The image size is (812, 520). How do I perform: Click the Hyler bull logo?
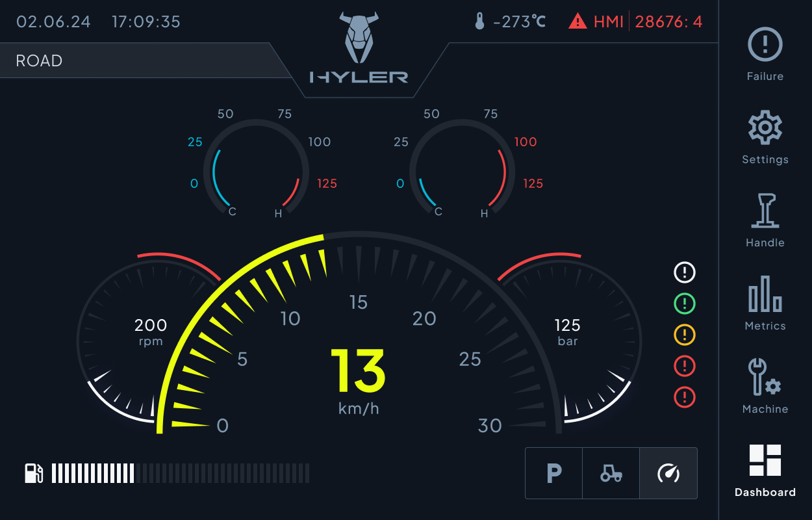click(358, 36)
